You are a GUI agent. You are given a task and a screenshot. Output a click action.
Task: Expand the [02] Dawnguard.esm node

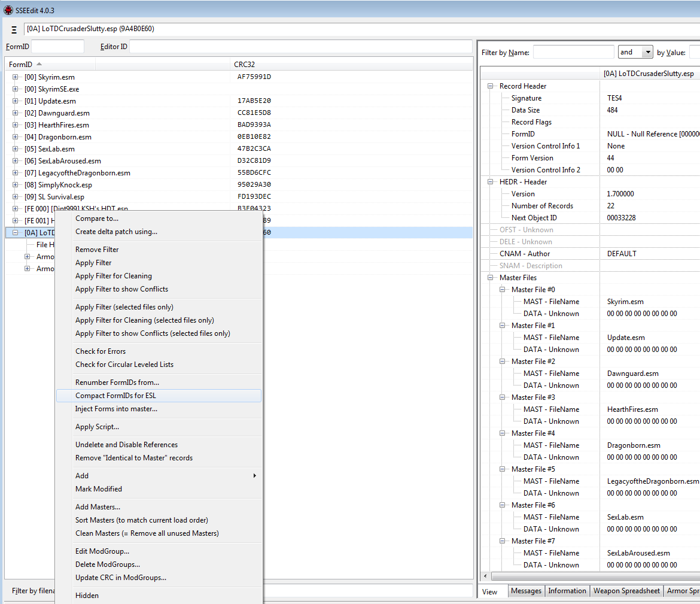[15, 113]
